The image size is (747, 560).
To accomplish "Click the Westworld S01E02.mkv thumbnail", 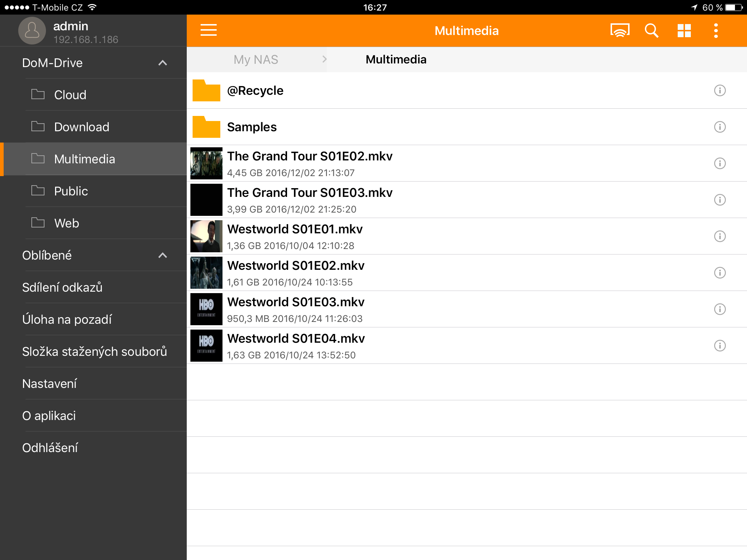I will click(206, 273).
